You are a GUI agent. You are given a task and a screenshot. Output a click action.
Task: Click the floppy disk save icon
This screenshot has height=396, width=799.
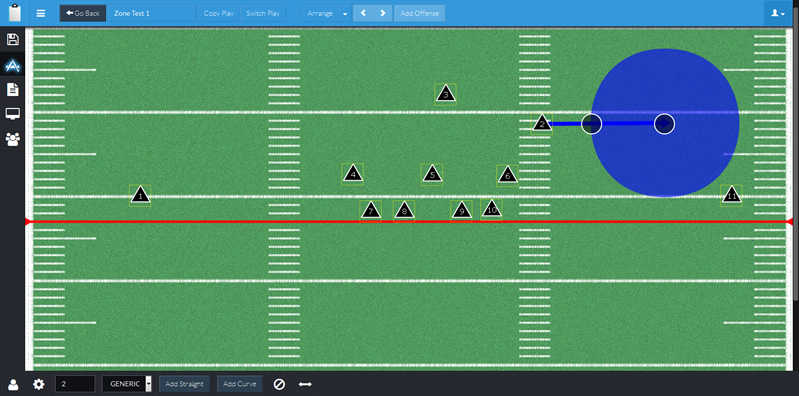tap(12, 40)
